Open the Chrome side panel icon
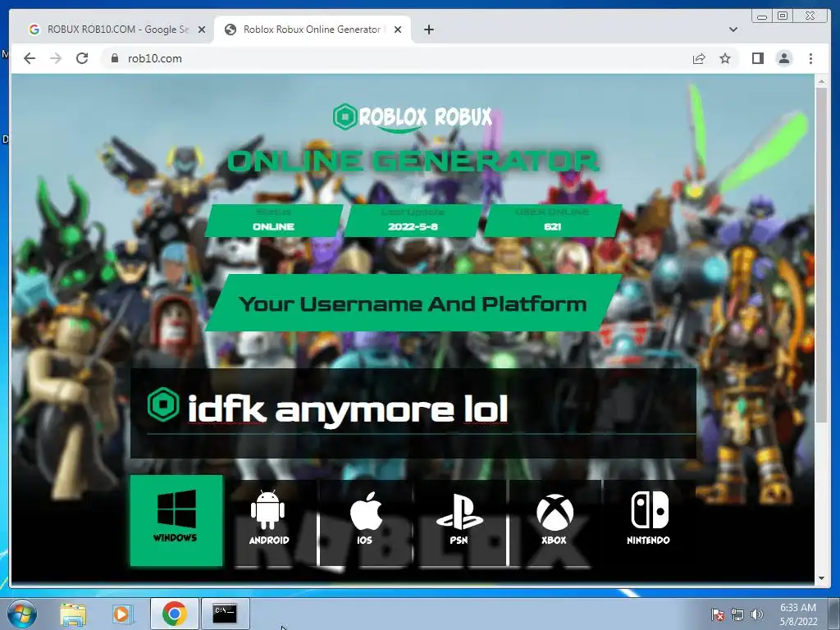Screen dimensions: 840x630 pos(757,58)
